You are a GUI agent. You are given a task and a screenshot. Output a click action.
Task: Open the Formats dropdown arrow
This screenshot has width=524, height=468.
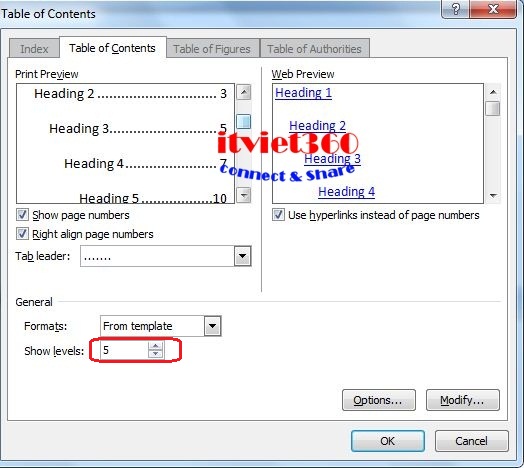(213, 326)
